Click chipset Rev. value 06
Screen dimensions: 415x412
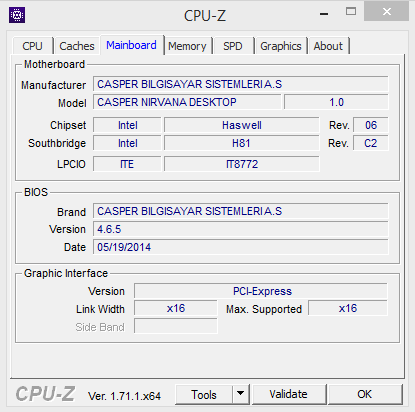(x=371, y=125)
